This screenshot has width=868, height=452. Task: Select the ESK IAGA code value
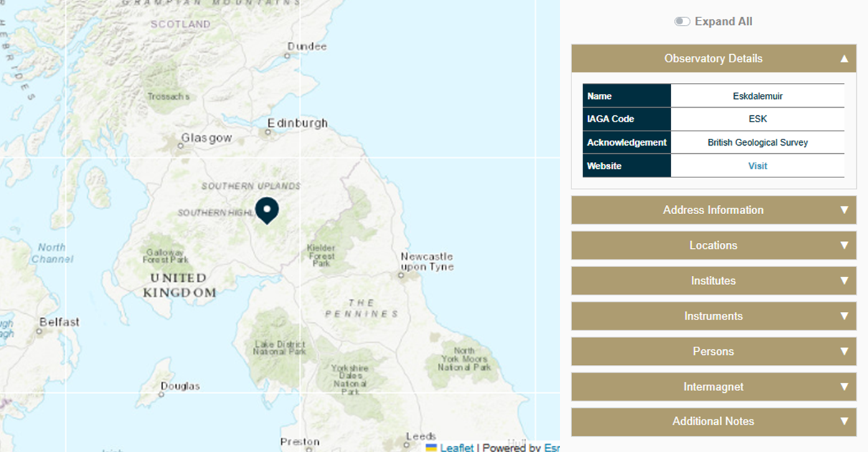click(758, 119)
